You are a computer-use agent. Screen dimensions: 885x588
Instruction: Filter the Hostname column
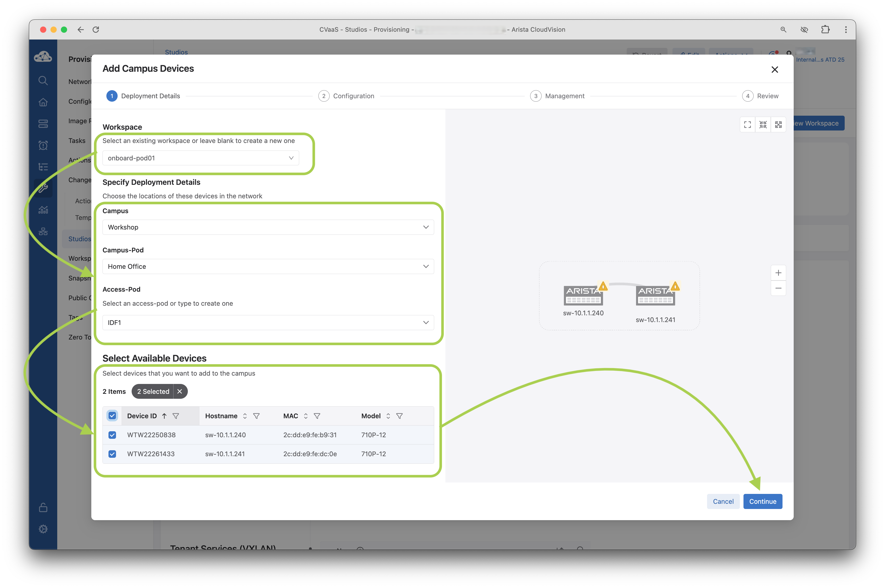click(256, 416)
